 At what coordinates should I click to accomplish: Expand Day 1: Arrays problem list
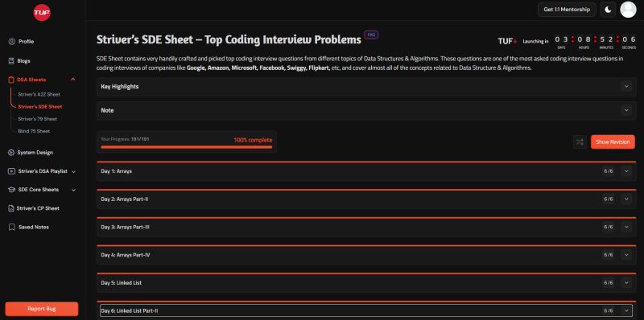[x=366, y=171]
